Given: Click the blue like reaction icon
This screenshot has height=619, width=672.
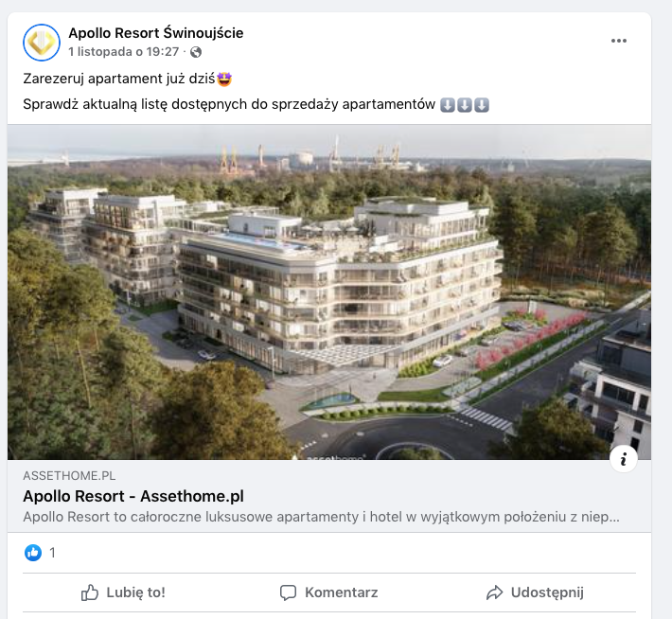Looking at the screenshot, I should pos(33,553).
